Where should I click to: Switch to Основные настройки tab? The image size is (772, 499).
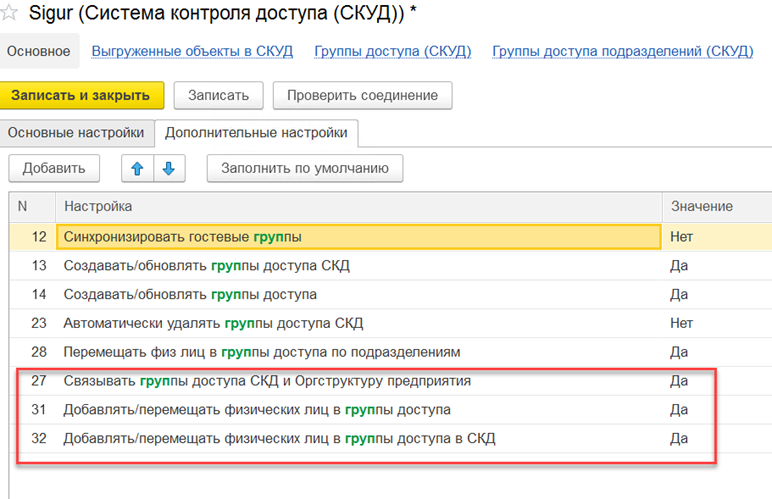tap(76, 132)
